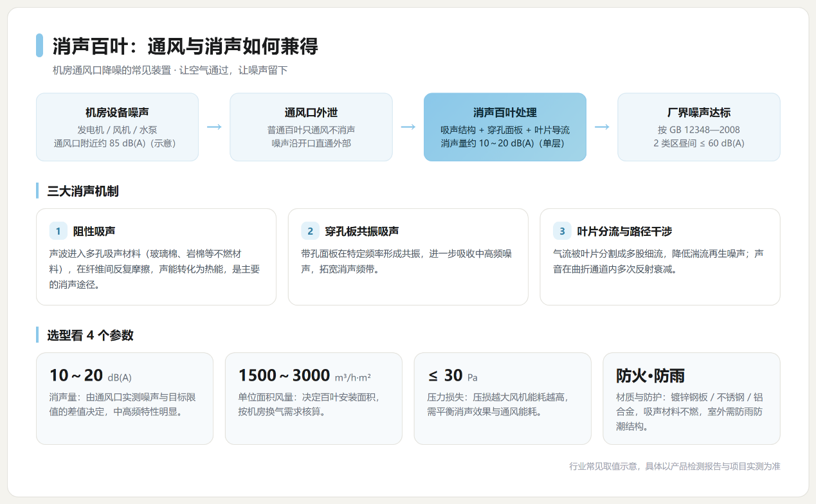Select the ≤ 30 Pa pressure loss card
Screen dimensions: 816x504
[503, 399]
